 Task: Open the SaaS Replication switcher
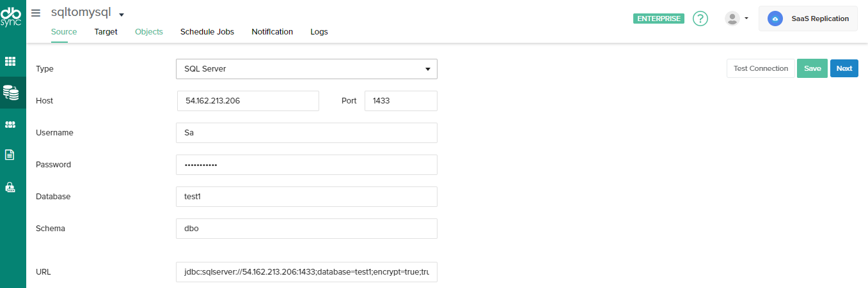(x=808, y=19)
